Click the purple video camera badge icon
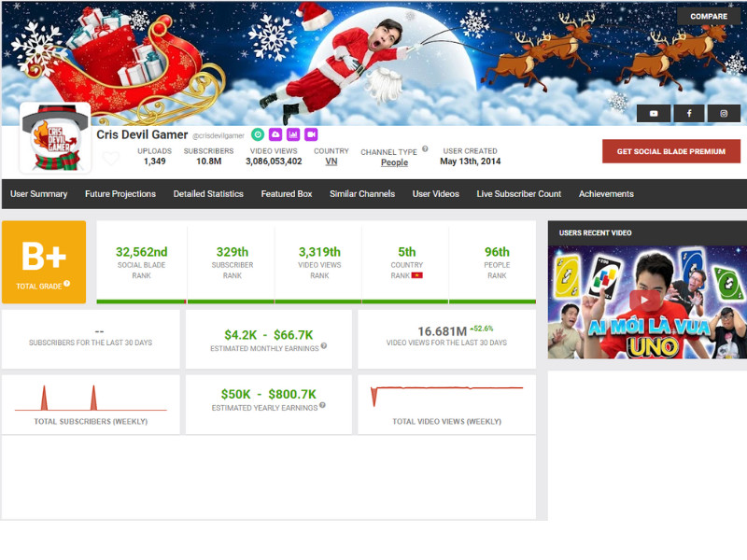747x560 pixels. point(311,134)
